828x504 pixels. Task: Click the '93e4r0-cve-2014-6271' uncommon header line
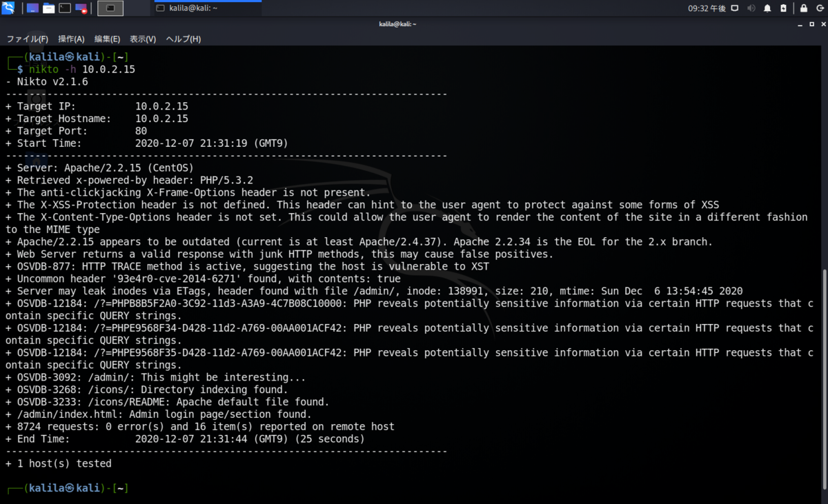point(203,279)
